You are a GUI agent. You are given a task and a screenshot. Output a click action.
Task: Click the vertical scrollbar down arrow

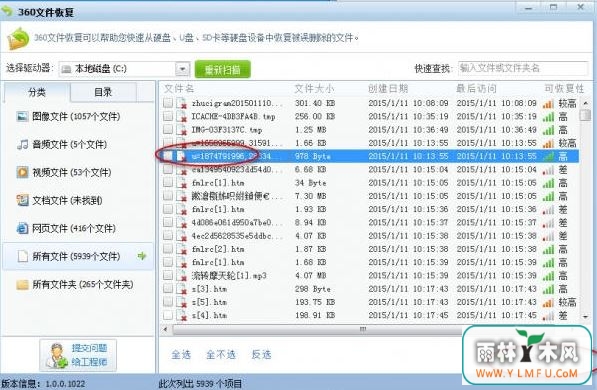[x=585, y=316]
